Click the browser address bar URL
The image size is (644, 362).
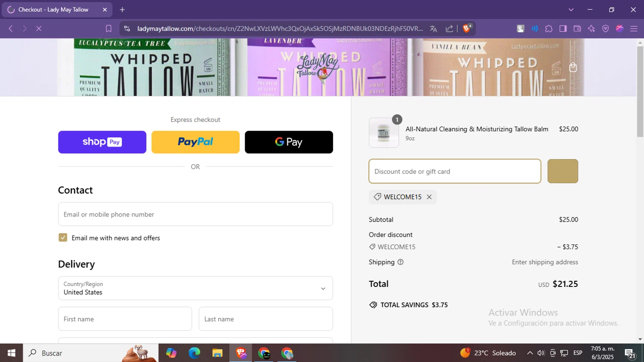280,29
